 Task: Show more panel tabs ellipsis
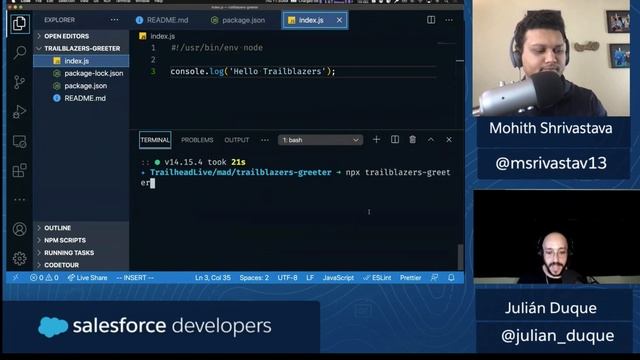click(265, 140)
